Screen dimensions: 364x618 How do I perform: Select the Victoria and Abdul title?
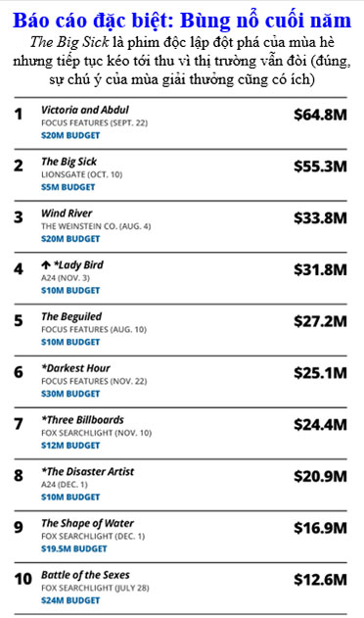(85, 110)
